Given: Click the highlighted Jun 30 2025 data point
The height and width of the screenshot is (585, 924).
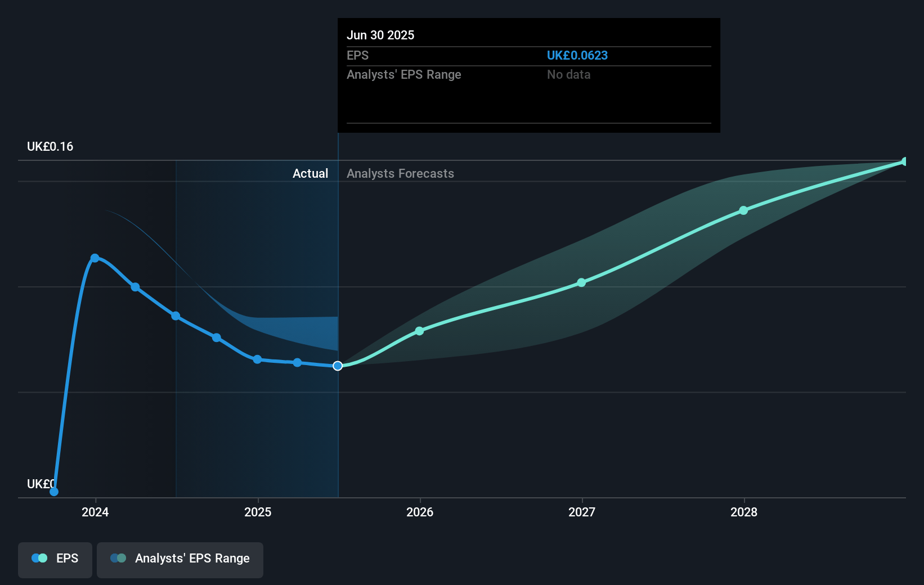Looking at the screenshot, I should (x=338, y=366).
